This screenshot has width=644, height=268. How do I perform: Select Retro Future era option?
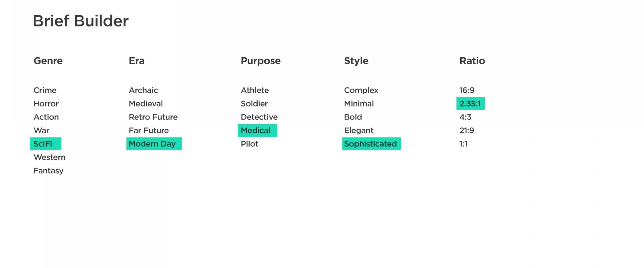point(153,117)
